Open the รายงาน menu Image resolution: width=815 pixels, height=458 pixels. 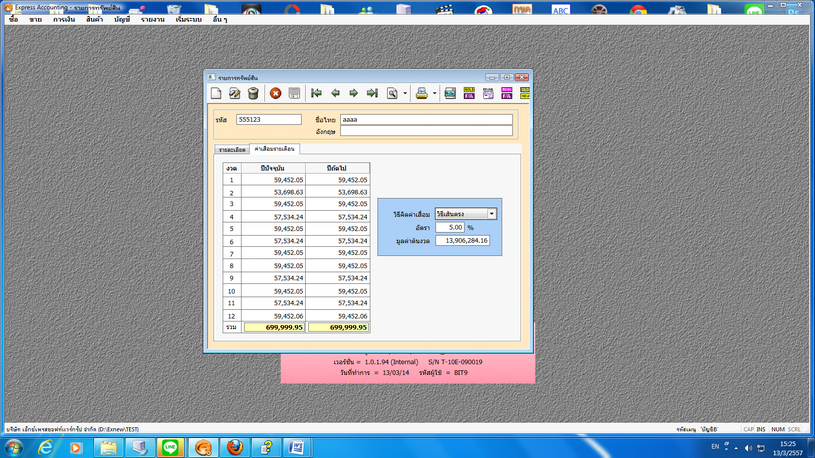pyautogui.click(x=153, y=19)
